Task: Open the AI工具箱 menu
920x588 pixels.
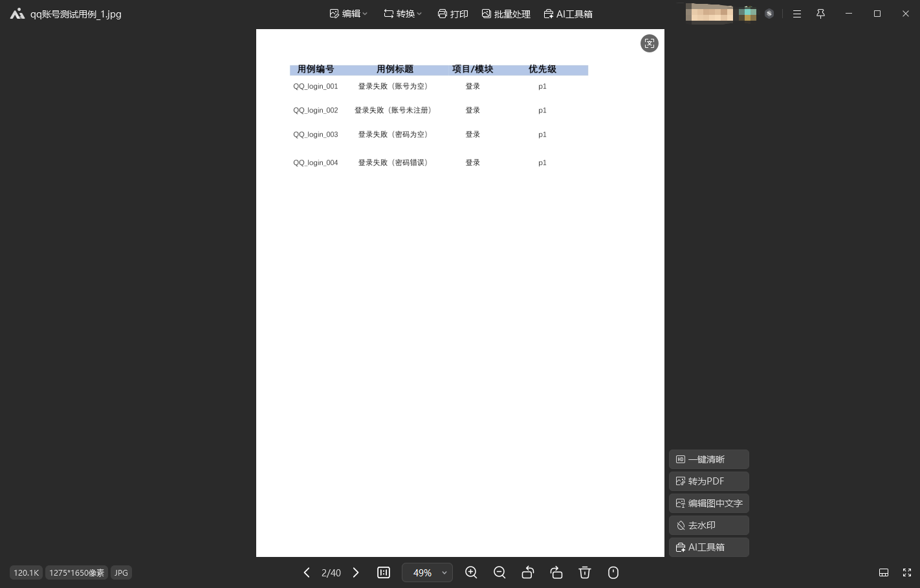Action: (568, 13)
